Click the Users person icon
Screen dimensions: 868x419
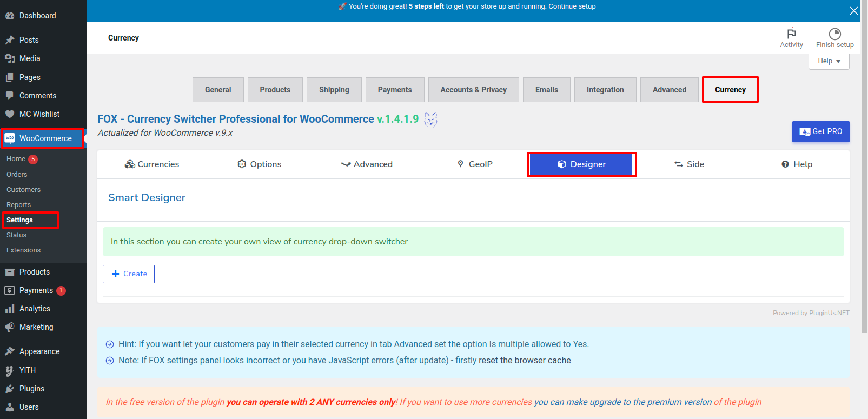click(10, 407)
